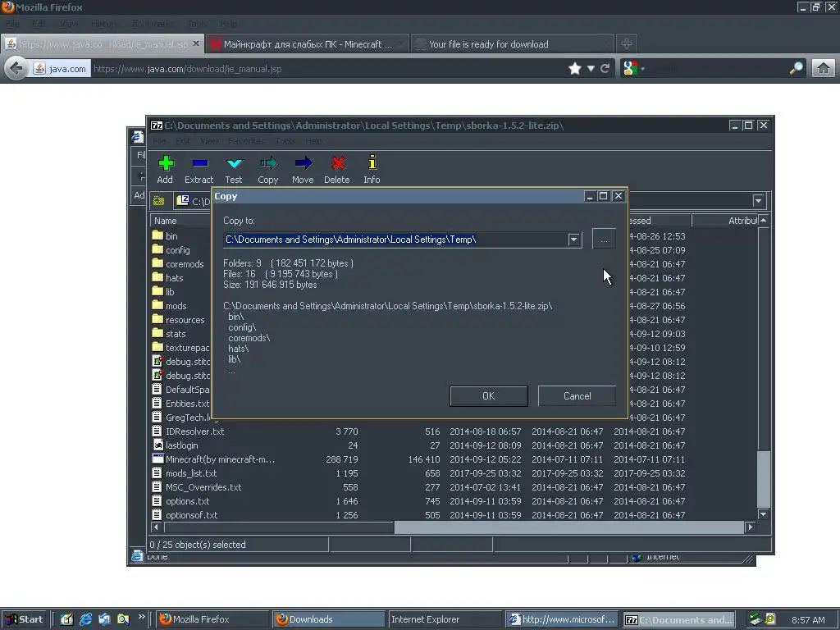Click the up-folder icon in 7-Zip address bar

point(158,201)
